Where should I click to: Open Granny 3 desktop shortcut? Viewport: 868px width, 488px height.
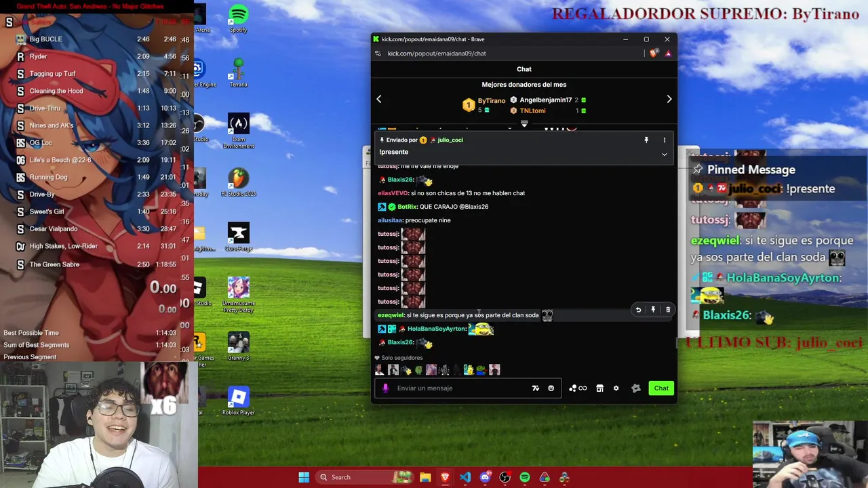(238, 346)
